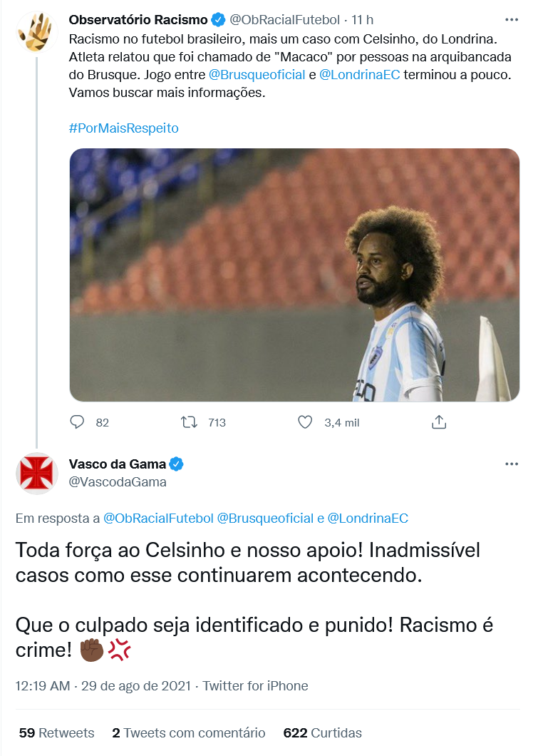Click the reply speech bubble icon

click(x=77, y=422)
